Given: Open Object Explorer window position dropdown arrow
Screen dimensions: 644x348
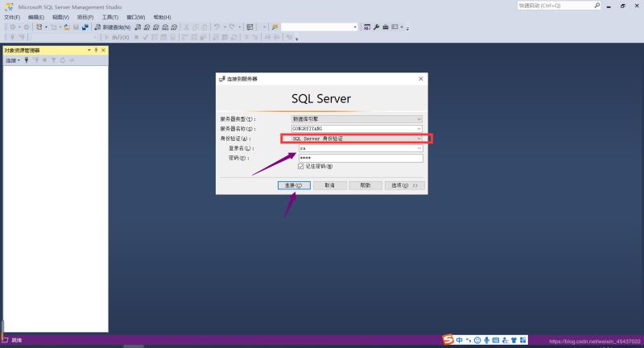Looking at the screenshot, I should [89, 50].
